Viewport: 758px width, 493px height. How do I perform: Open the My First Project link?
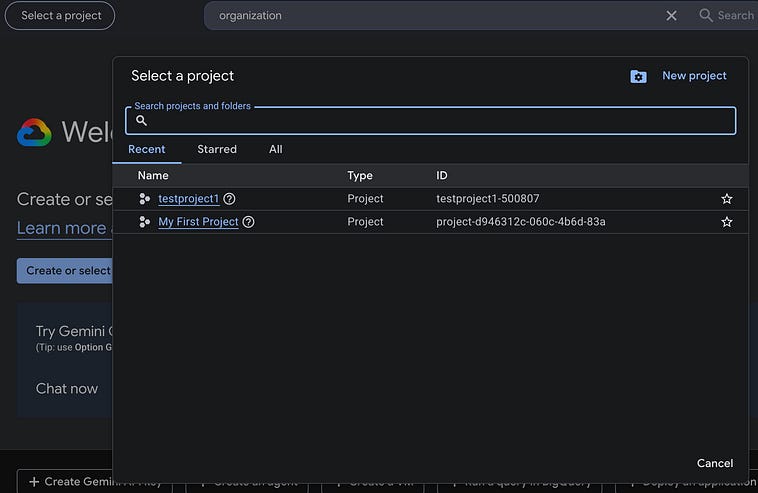198,222
